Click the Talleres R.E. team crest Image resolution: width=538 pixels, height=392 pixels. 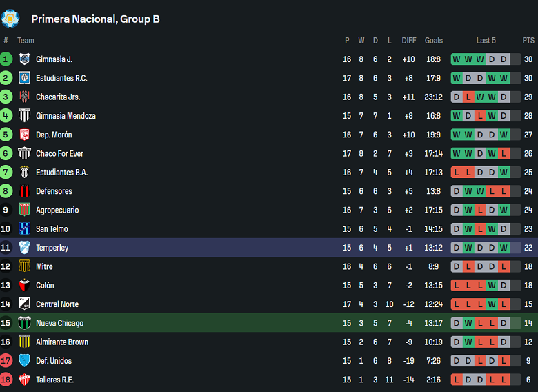click(25, 380)
